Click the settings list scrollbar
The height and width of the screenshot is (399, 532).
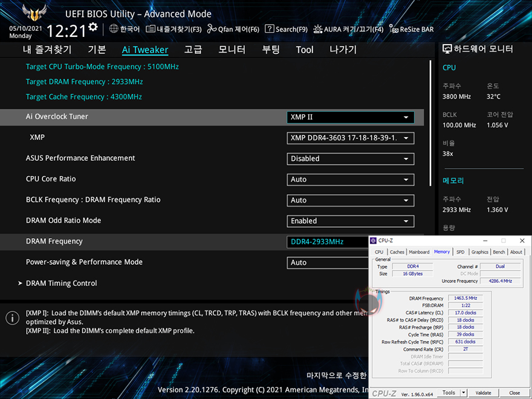click(x=430, y=123)
